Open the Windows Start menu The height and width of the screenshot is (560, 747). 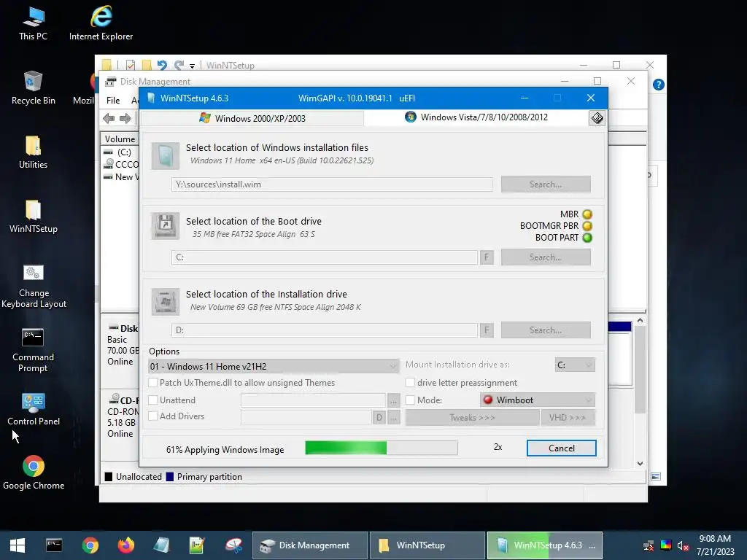(18, 545)
